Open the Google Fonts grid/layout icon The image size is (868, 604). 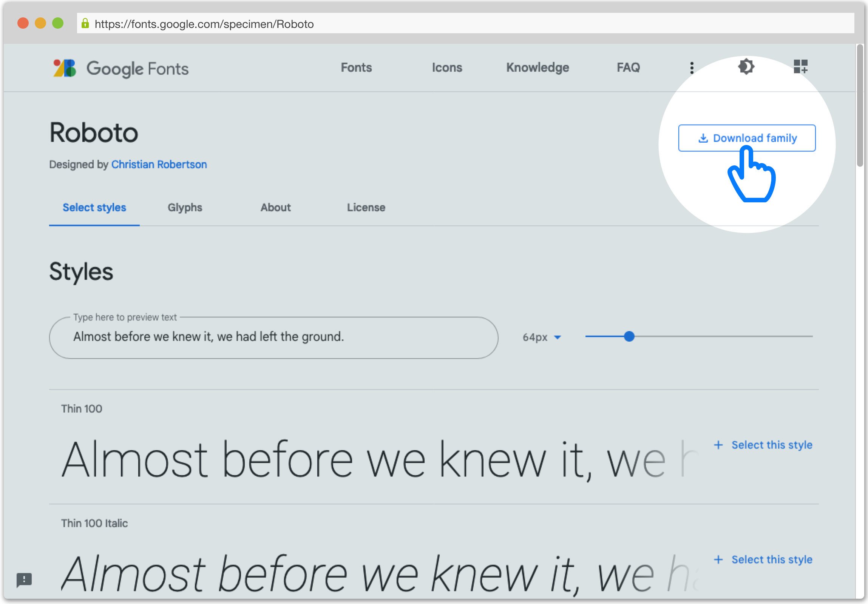click(801, 66)
